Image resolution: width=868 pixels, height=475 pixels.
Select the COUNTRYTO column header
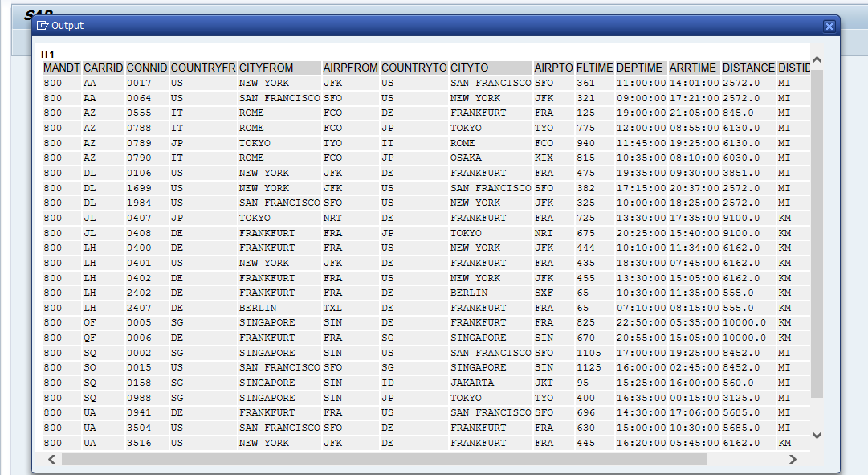pos(414,68)
